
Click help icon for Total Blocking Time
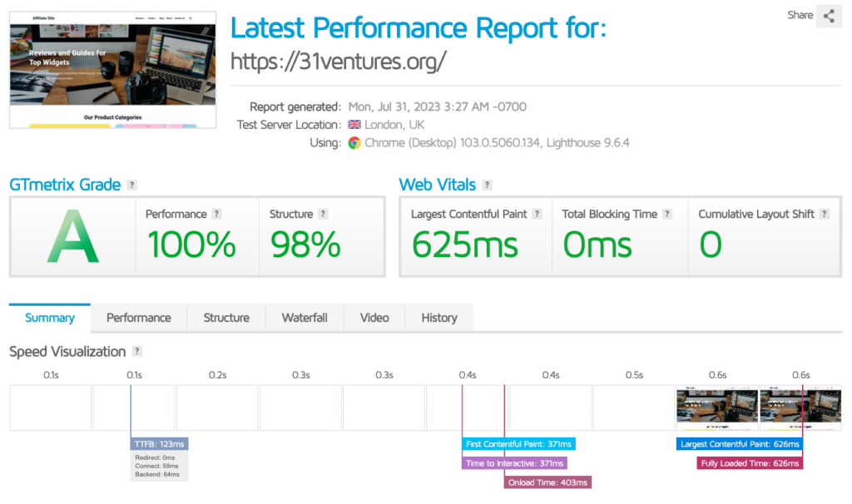coord(667,215)
